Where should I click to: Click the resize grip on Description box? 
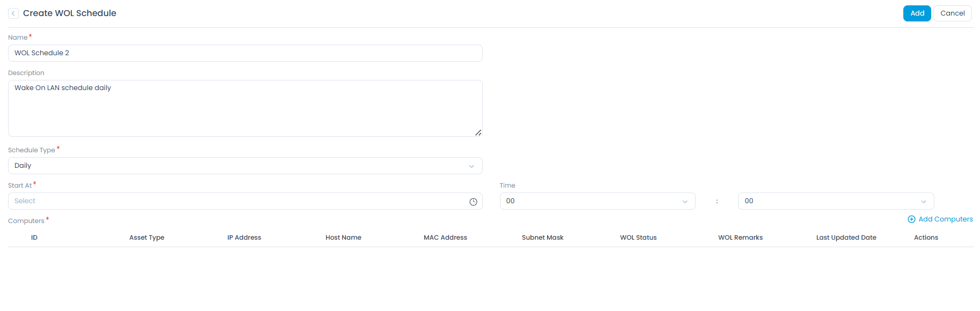[x=478, y=132]
